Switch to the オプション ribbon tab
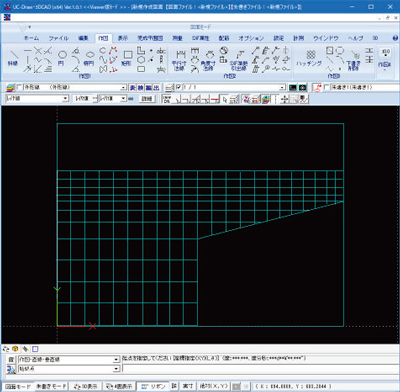Image resolution: width=400 pixels, height=392 pixels. pyautogui.click(x=251, y=38)
